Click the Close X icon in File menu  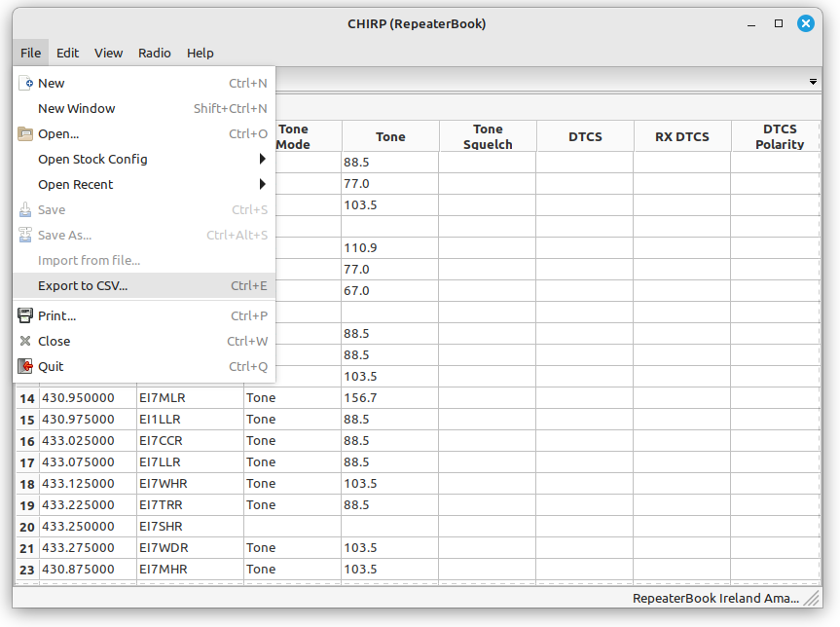(x=25, y=341)
